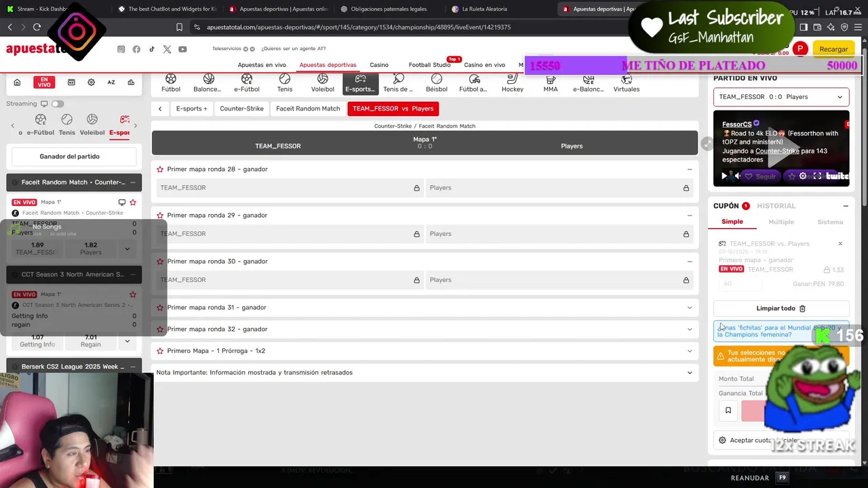The height and width of the screenshot is (488, 868).
Task: Remove TEAM_FESSOR vs Players bet from coupon
Action: [x=840, y=244]
